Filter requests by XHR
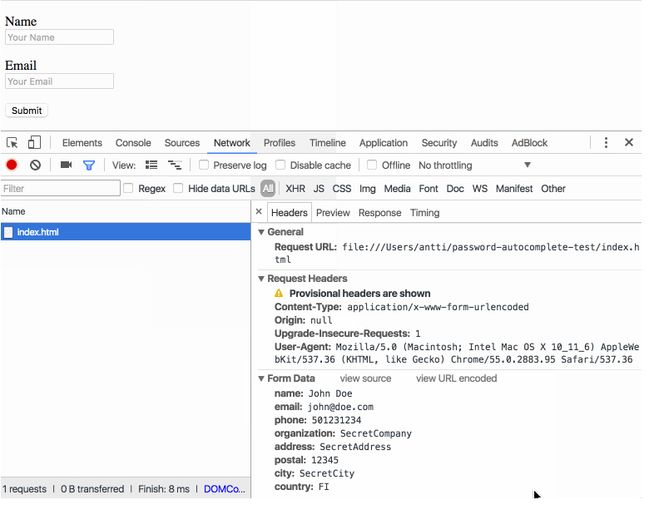664x514 pixels. click(295, 188)
